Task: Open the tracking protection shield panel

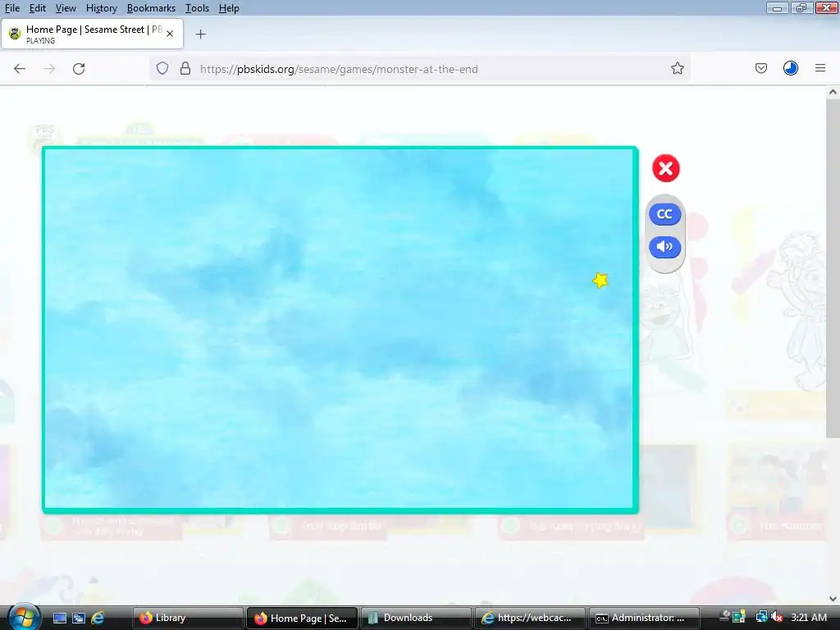Action: [x=162, y=69]
